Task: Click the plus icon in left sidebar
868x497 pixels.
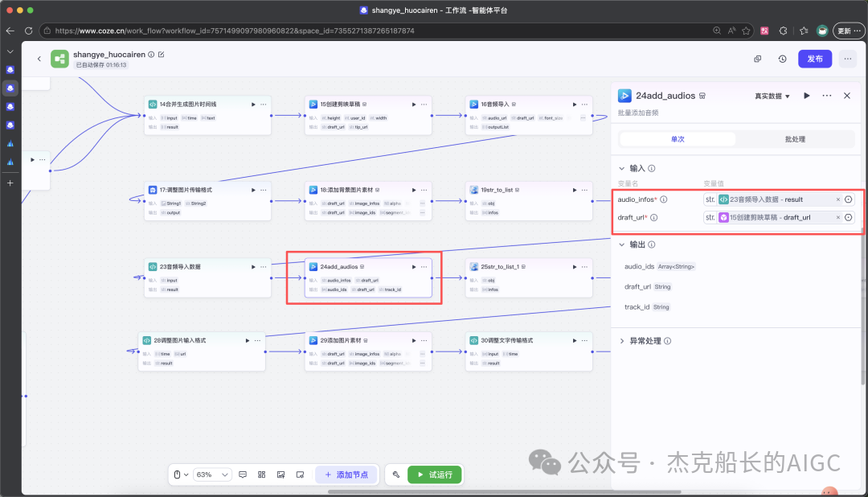Action: 10,183
